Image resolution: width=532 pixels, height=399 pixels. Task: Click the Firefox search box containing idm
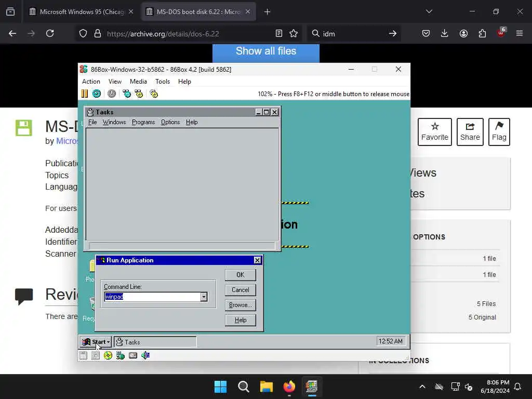[353, 34]
